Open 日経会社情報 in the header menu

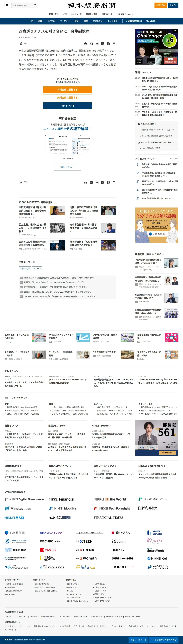pos(92,14)
